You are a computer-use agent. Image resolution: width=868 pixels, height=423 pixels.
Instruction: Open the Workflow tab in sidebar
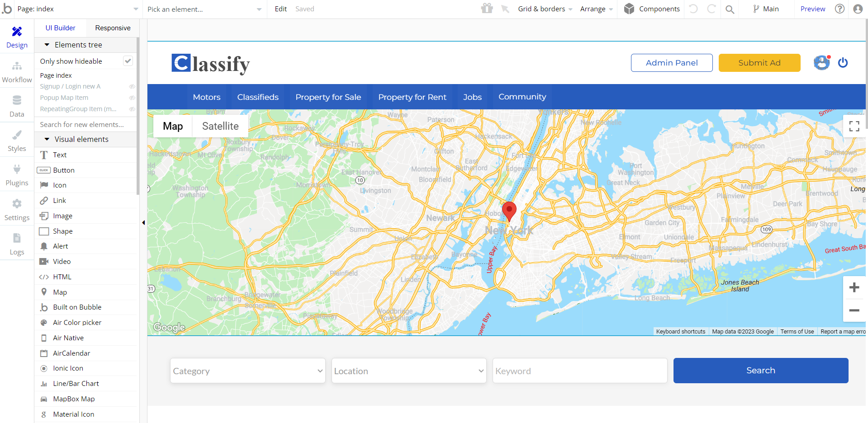(x=17, y=72)
